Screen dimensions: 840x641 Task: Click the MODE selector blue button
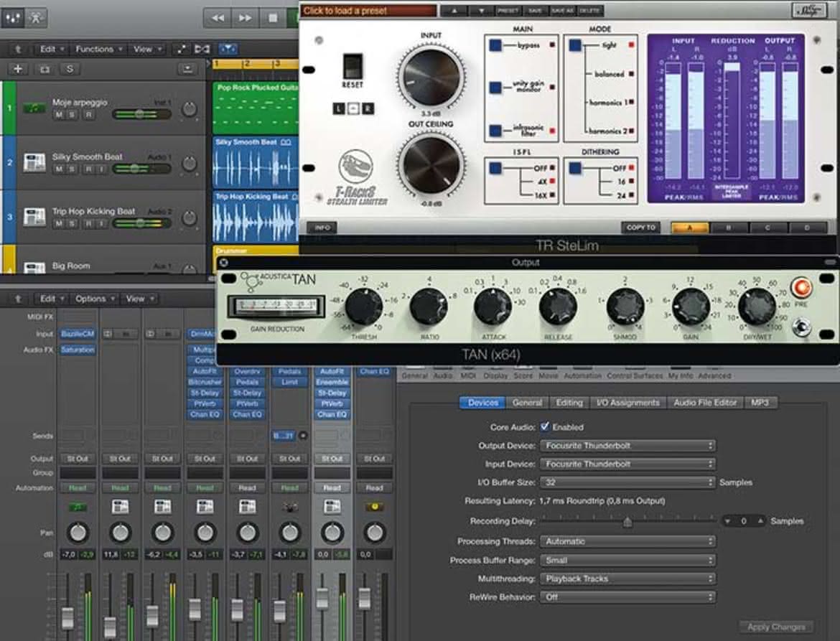575,45
